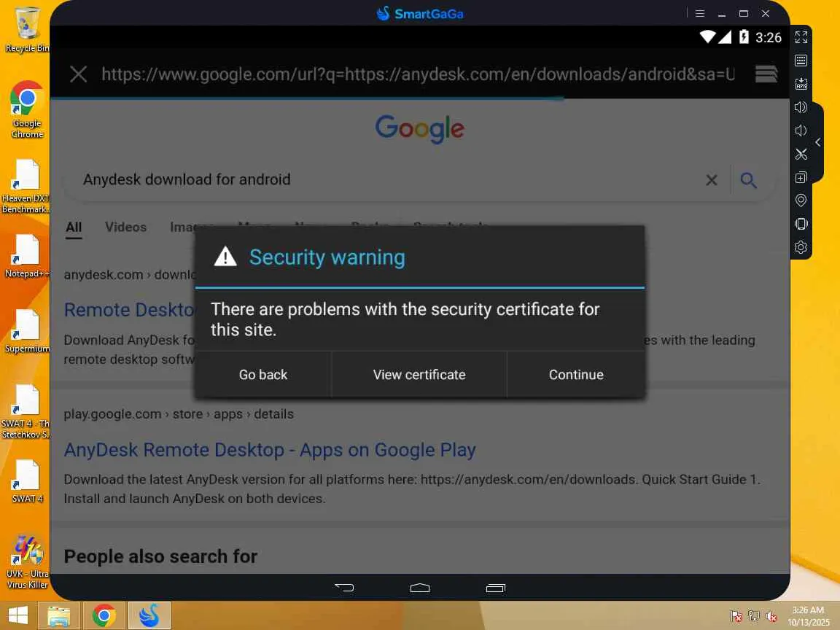Click the People also search for heading
The image size is (840, 630).
click(x=160, y=556)
